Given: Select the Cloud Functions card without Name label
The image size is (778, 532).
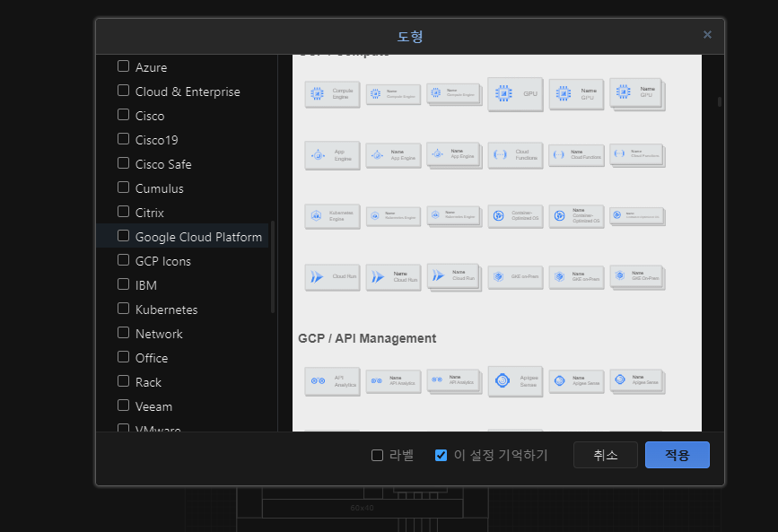Looking at the screenshot, I should coord(515,155).
